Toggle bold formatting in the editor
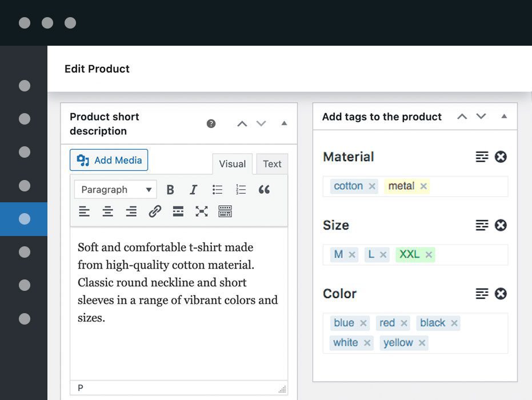This screenshot has height=400, width=532. (x=170, y=190)
